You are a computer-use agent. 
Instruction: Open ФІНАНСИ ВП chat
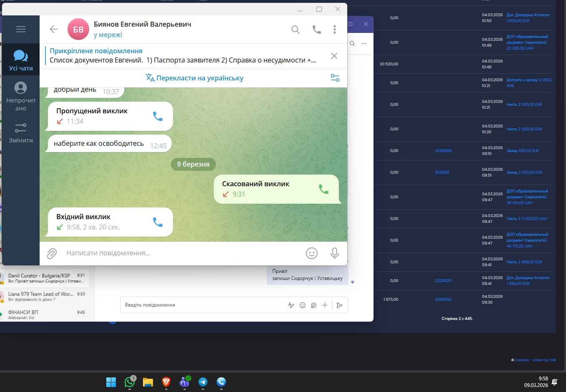(x=45, y=315)
